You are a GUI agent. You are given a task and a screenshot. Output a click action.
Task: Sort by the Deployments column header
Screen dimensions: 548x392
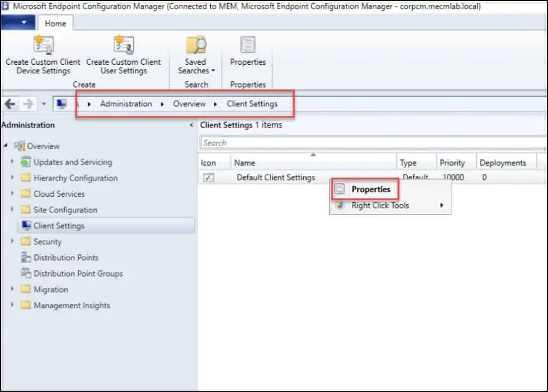(x=506, y=163)
